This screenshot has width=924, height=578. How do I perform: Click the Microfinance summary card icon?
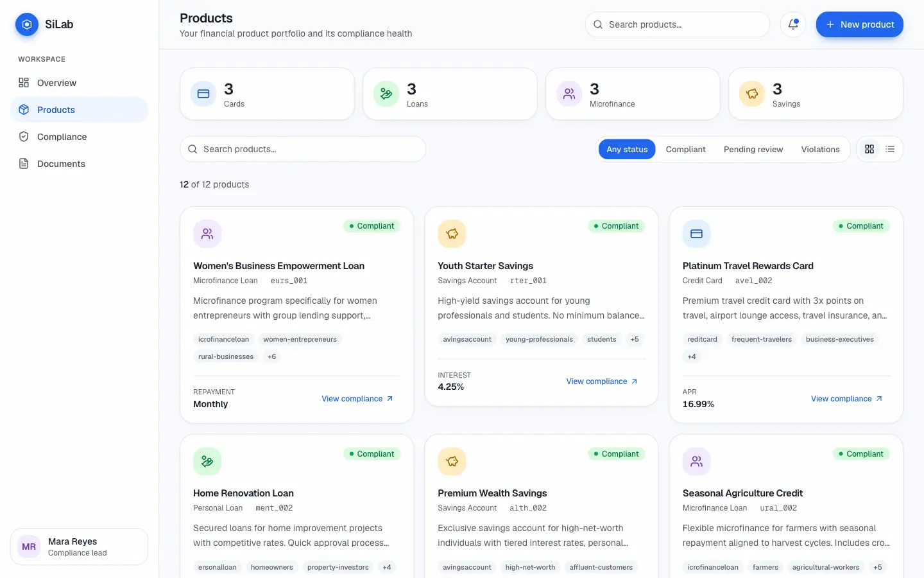pos(569,94)
